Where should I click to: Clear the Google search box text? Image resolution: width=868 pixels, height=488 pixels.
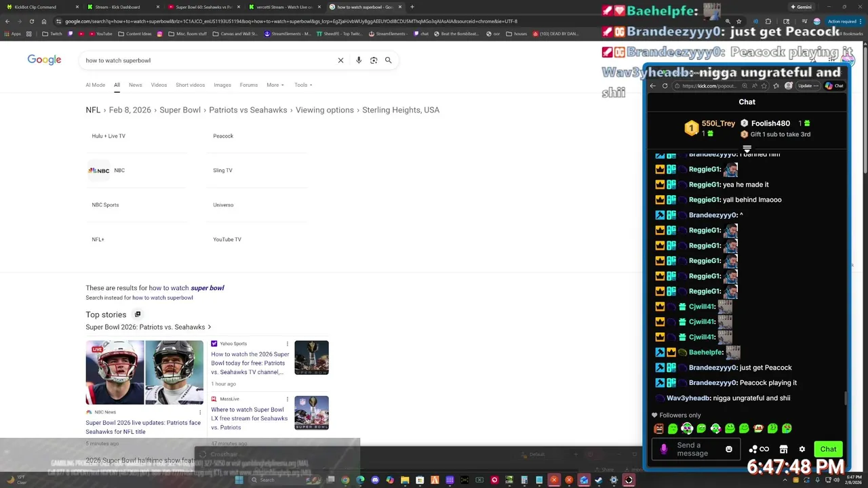click(x=340, y=60)
